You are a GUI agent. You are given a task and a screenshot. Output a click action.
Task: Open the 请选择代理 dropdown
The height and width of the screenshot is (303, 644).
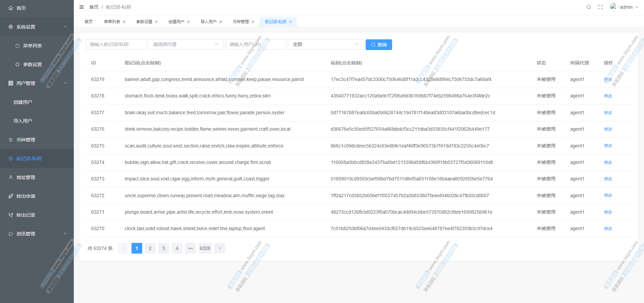coord(186,44)
